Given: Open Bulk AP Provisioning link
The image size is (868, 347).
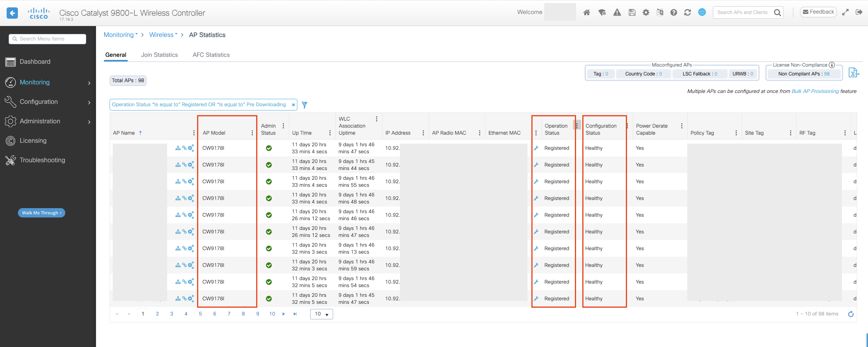Looking at the screenshot, I should 815,91.
